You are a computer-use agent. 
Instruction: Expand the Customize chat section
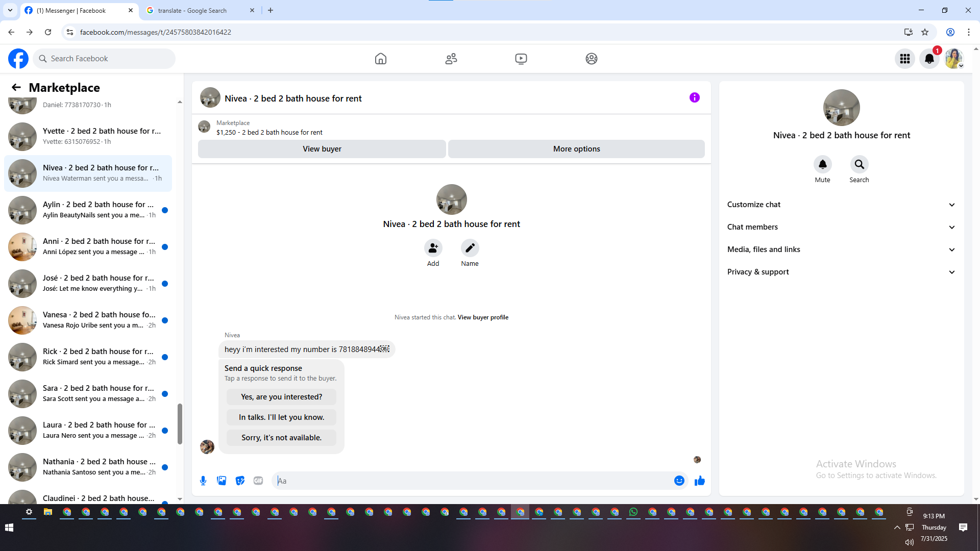click(x=841, y=205)
